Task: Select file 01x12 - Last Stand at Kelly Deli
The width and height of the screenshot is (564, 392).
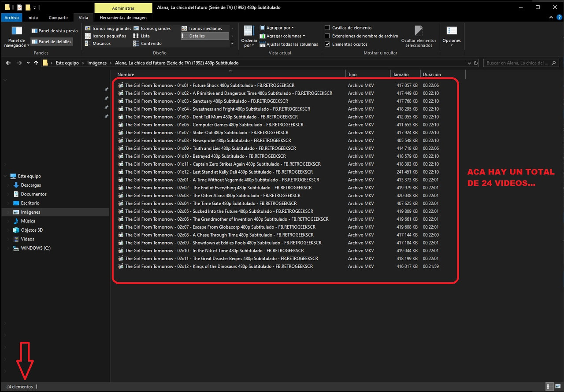Action: (x=219, y=172)
